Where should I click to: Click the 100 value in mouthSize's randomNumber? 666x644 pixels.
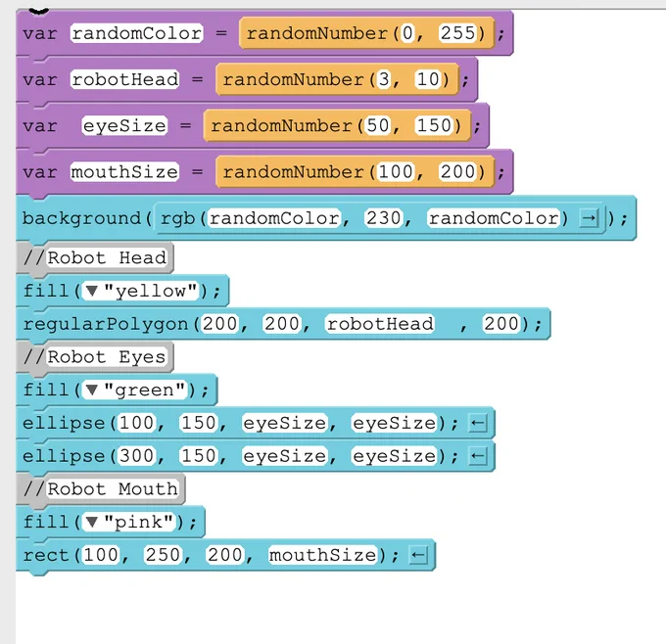point(396,172)
